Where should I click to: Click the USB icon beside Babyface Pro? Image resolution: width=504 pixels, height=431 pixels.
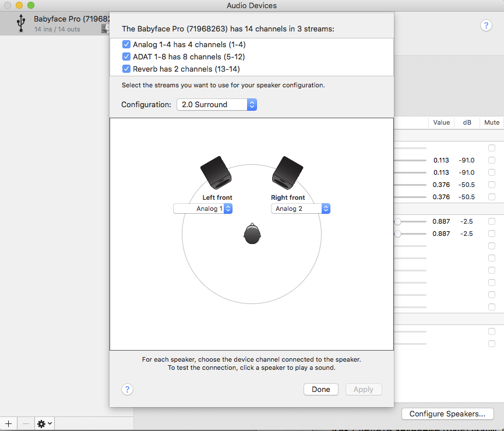coord(21,23)
